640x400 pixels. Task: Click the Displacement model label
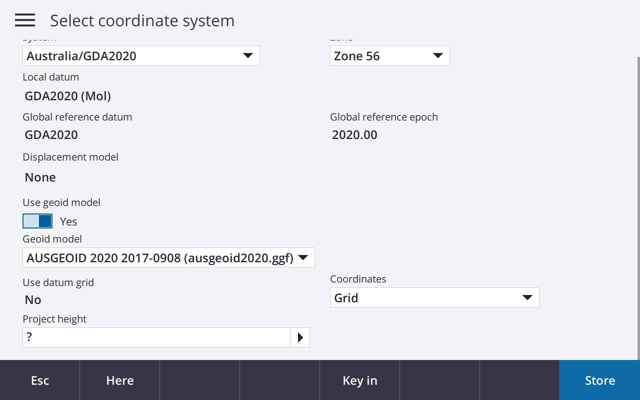tap(70, 157)
